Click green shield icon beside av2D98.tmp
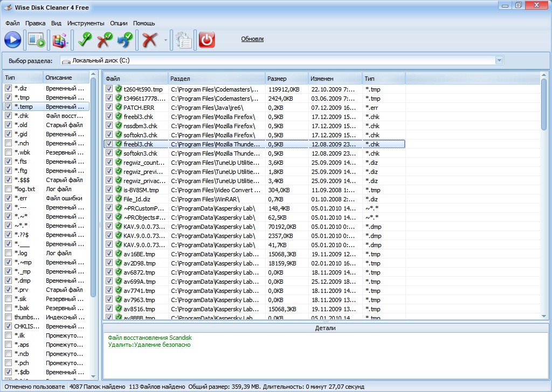552x392 pixels. (119, 263)
